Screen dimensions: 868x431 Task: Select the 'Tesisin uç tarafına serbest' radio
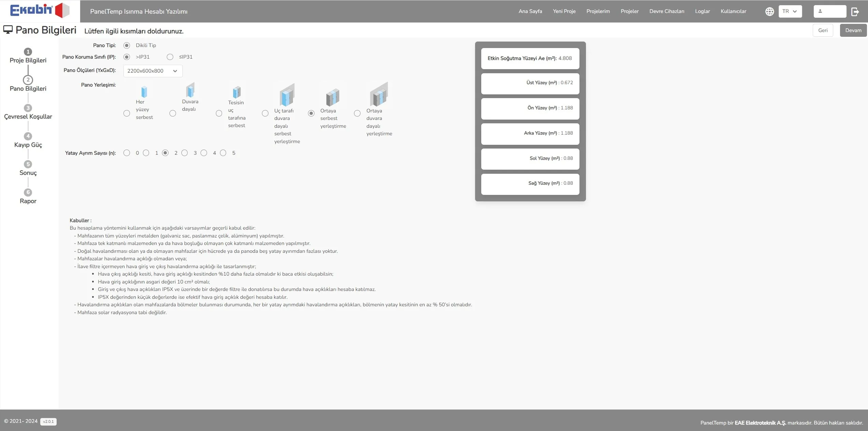click(x=219, y=113)
